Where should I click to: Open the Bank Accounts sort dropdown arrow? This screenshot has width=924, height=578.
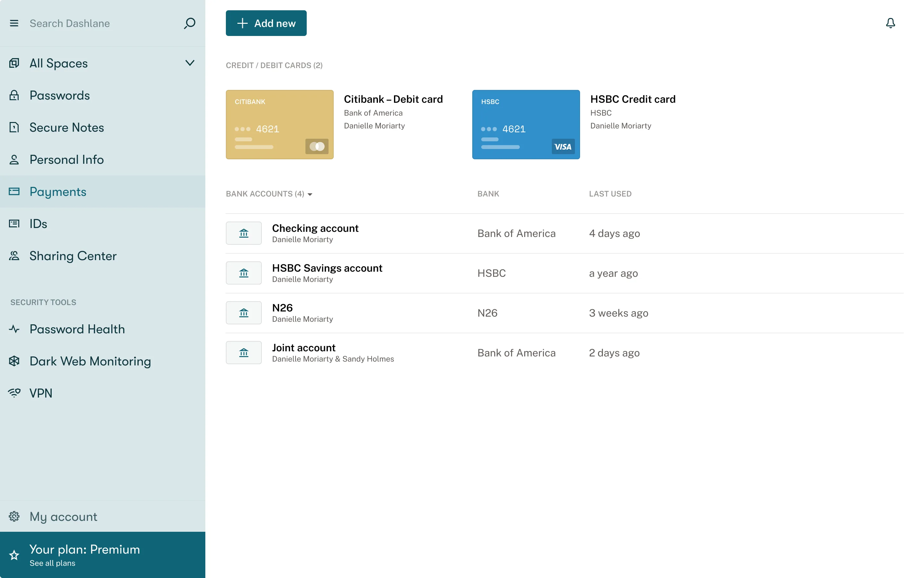[x=310, y=195]
